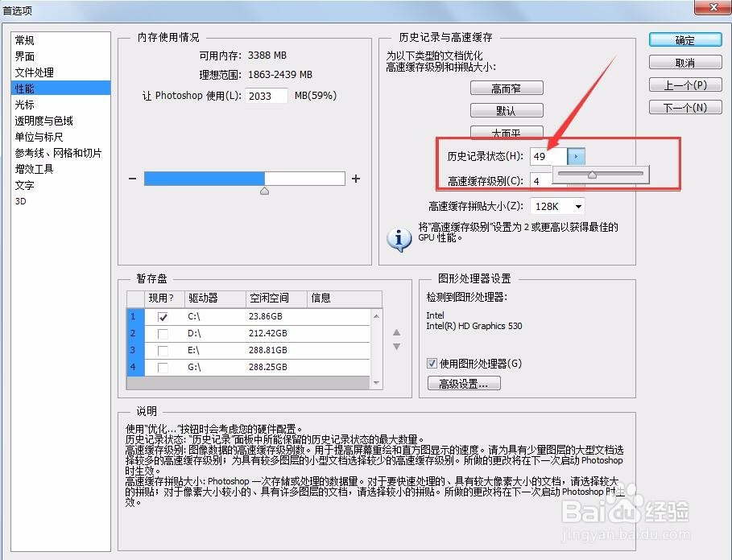Click the 212.42GB free space cell
Screen dimensions: 732x560
point(267,333)
